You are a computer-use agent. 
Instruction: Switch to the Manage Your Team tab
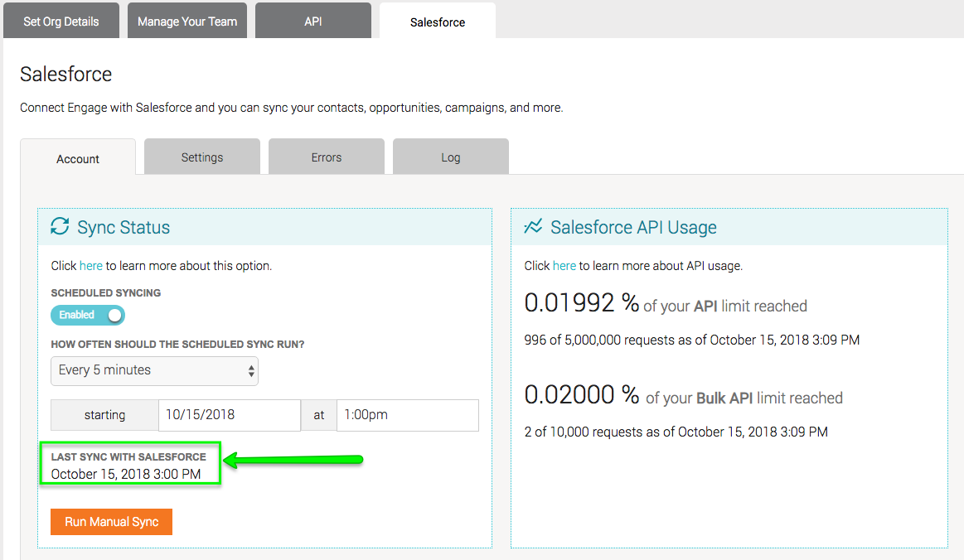click(x=187, y=21)
